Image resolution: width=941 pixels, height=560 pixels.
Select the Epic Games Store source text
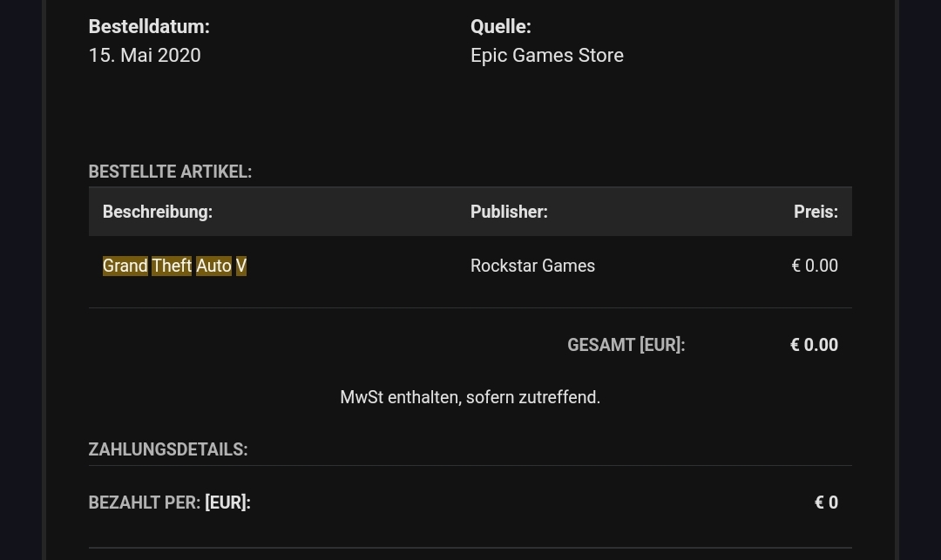point(546,55)
